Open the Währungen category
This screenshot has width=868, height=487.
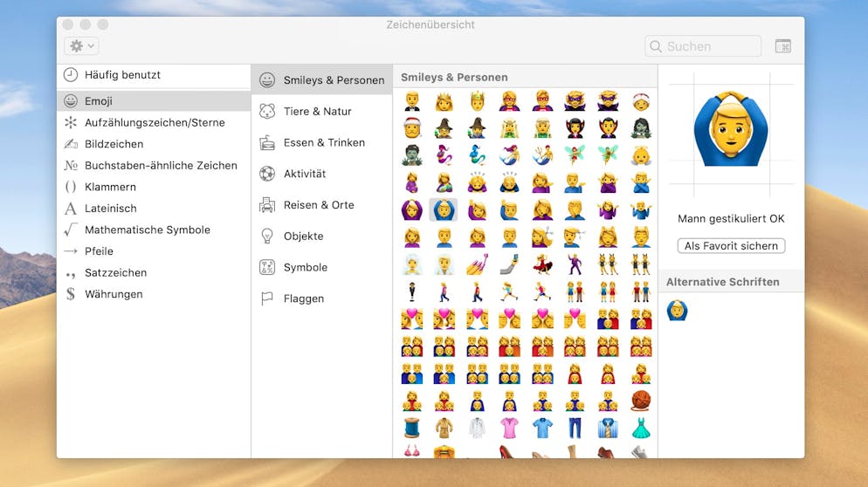tap(154, 294)
